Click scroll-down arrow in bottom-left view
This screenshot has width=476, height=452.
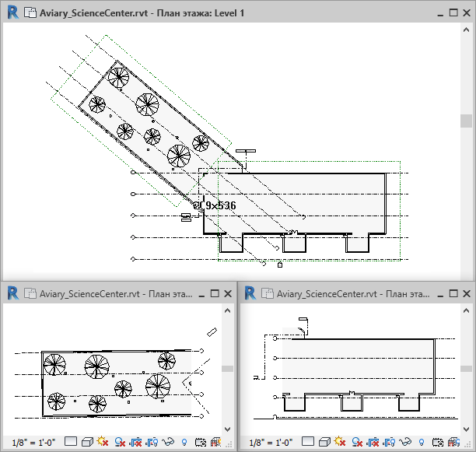pos(227,429)
